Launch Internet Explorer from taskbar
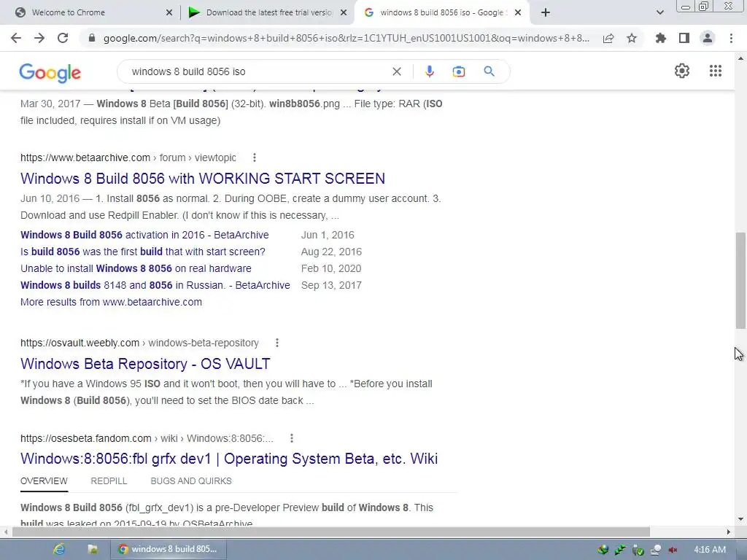Viewport: 747px width, 560px height. (x=59, y=549)
